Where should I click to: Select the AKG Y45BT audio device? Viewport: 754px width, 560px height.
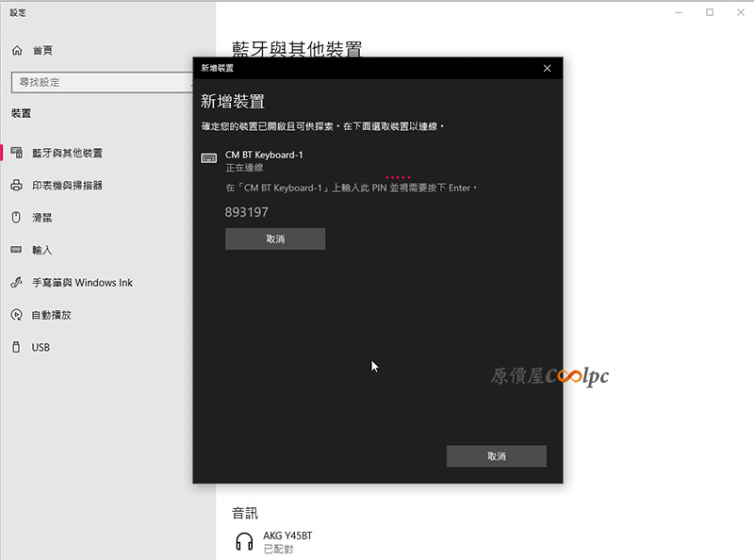pos(287,535)
